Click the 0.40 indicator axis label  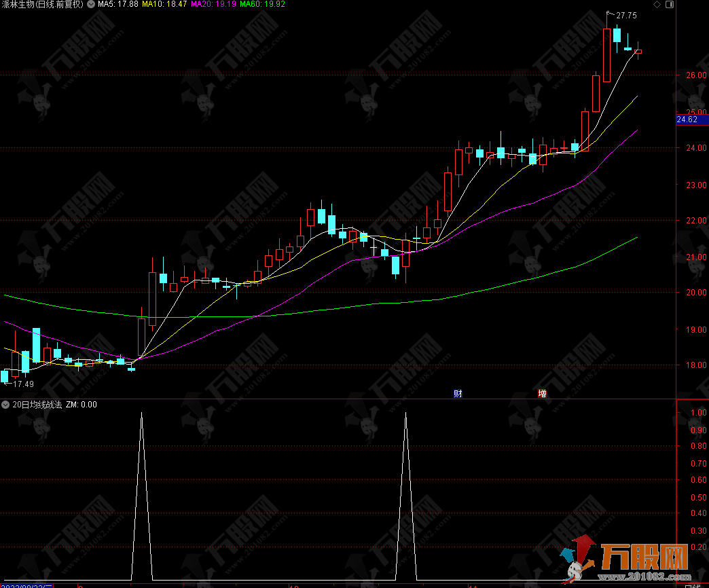point(699,513)
